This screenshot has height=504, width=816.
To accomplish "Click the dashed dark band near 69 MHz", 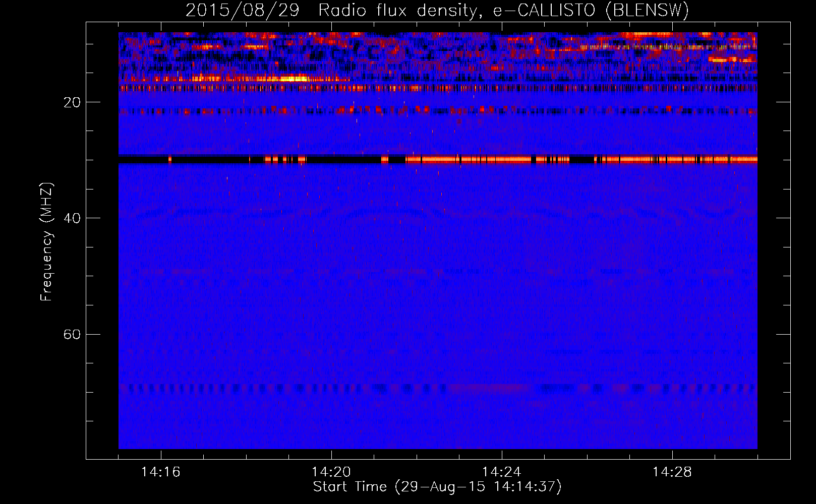I will 438,388.
